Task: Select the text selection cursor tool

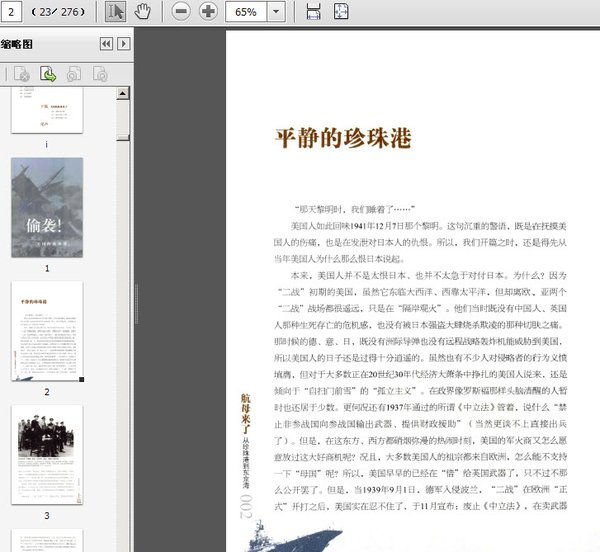Action: 115,11
